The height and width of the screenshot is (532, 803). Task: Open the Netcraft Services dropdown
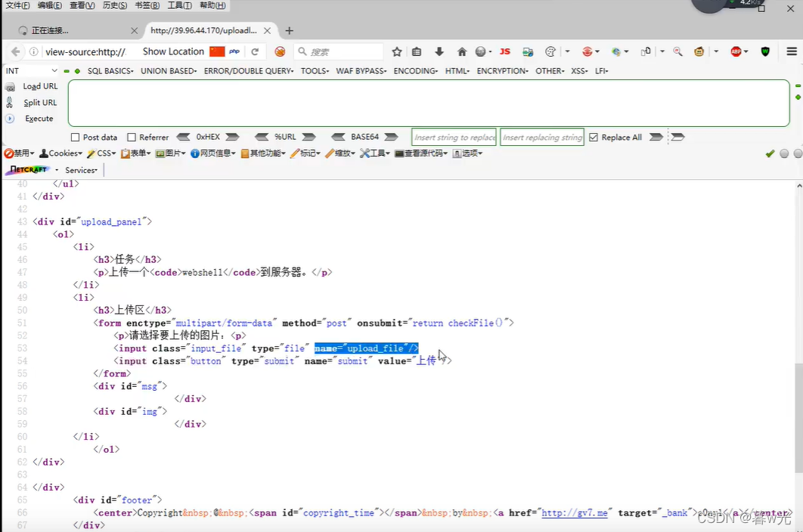pyautogui.click(x=81, y=170)
